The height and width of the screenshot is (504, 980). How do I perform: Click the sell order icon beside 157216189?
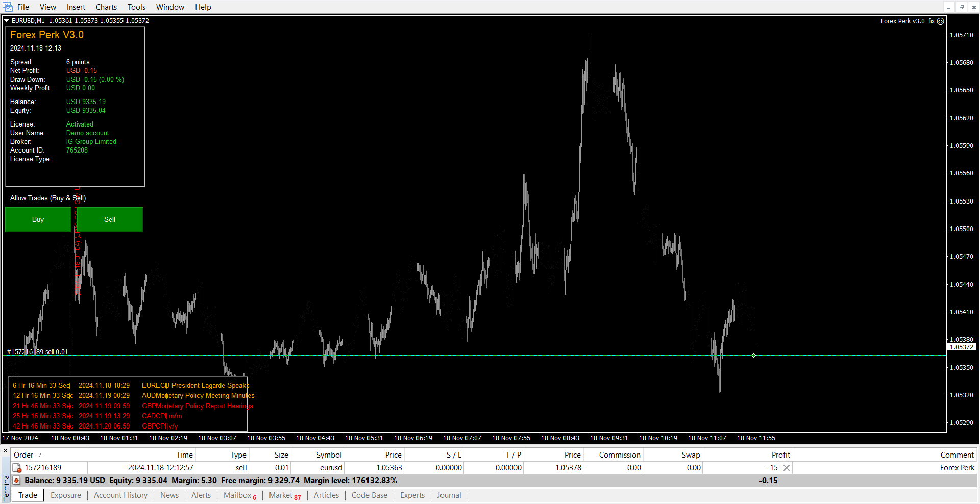pyautogui.click(x=17, y=468)
